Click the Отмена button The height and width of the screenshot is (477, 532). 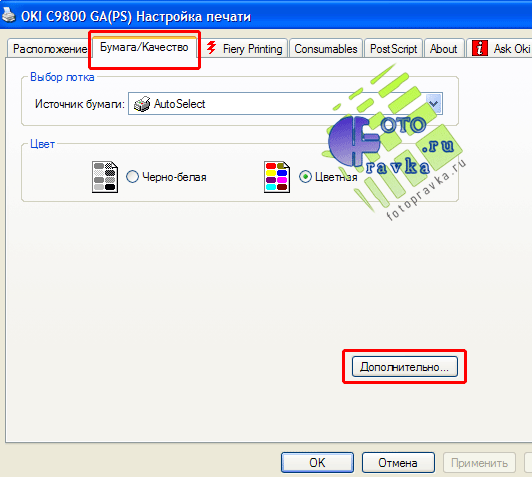398,462
